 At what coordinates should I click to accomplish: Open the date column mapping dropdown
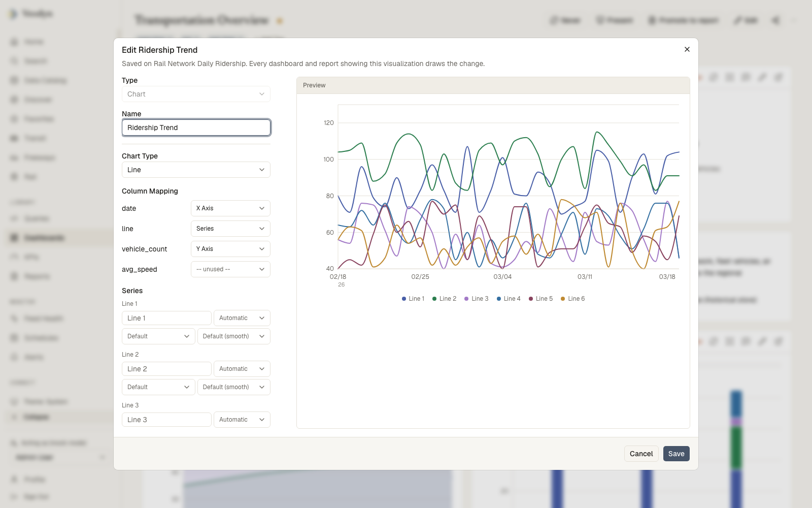tap(230, 208)
